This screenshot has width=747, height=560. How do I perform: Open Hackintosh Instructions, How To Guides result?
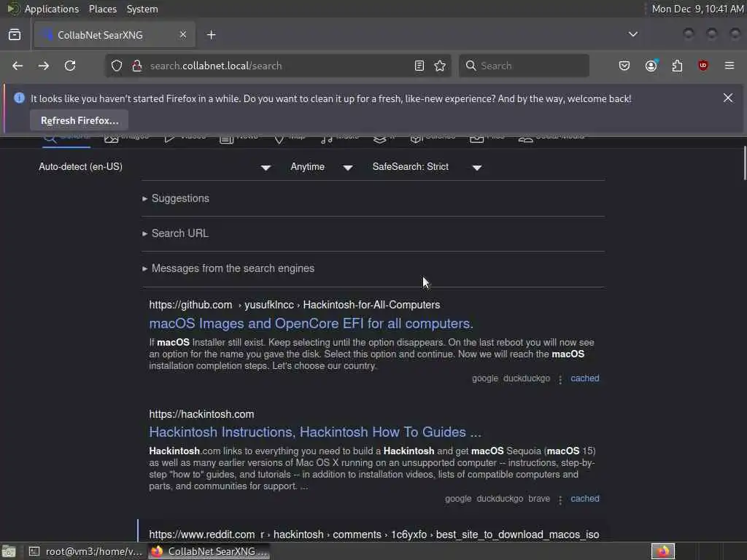(315, 432)
